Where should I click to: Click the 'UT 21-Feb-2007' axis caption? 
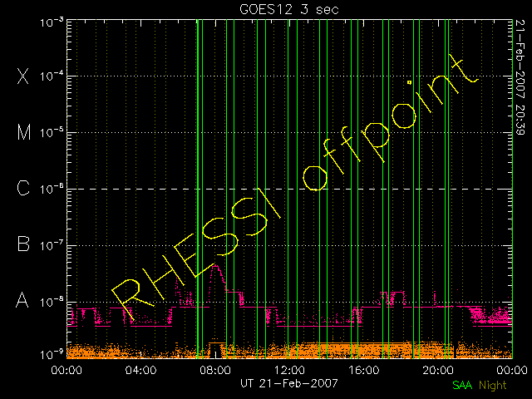[289, 383]
